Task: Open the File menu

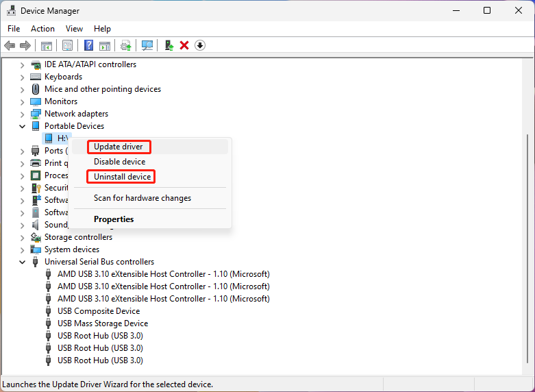Action: [x=14, y=29]
